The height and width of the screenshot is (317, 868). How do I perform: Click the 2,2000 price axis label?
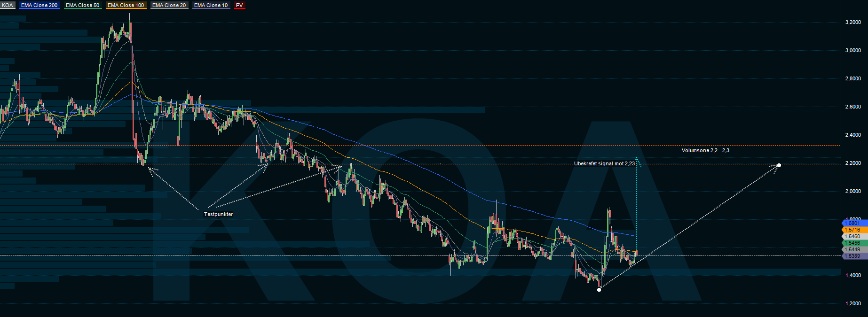(853, 163)
